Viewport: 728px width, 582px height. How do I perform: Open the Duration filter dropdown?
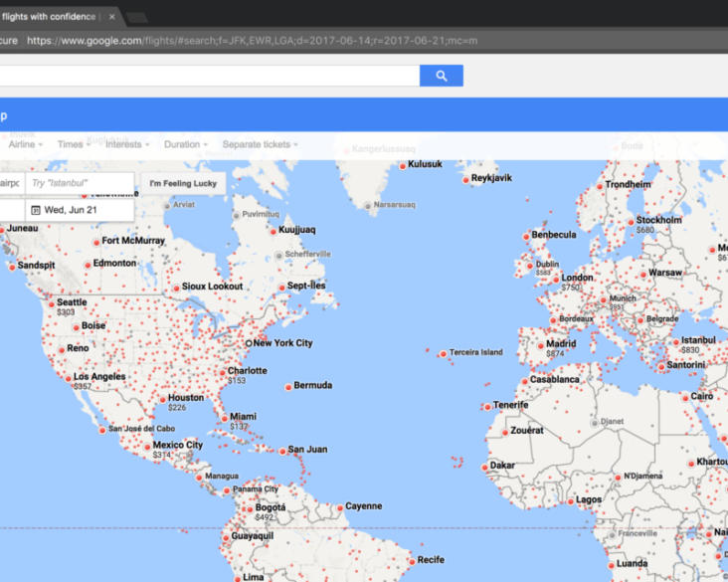186,144
